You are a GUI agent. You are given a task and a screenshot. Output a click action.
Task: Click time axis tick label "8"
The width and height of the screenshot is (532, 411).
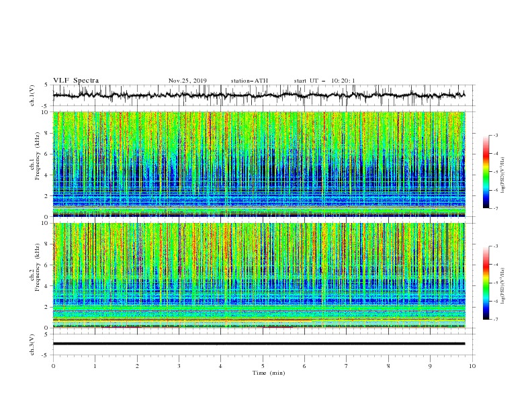pyautogui.click(x=388, y=366)
